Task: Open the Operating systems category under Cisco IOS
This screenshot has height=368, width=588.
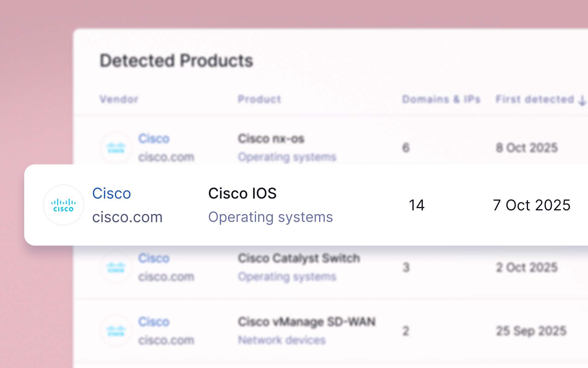Action: click(271, 217)
